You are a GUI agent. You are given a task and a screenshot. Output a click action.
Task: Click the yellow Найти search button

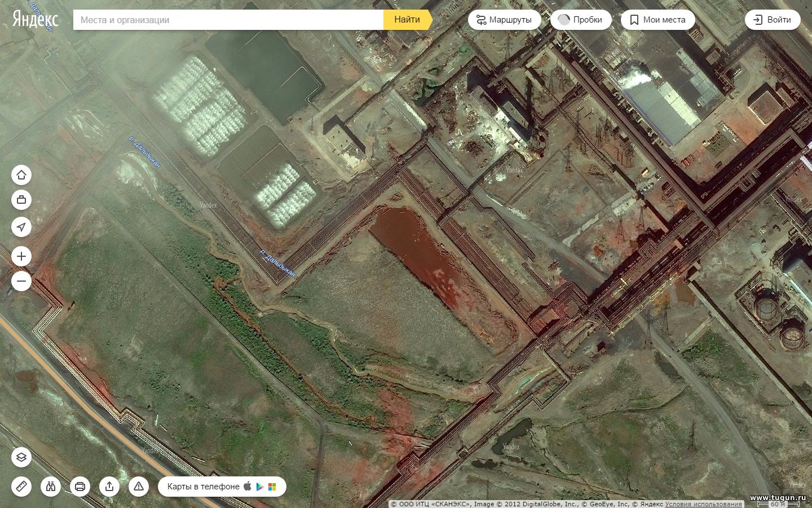407,20
